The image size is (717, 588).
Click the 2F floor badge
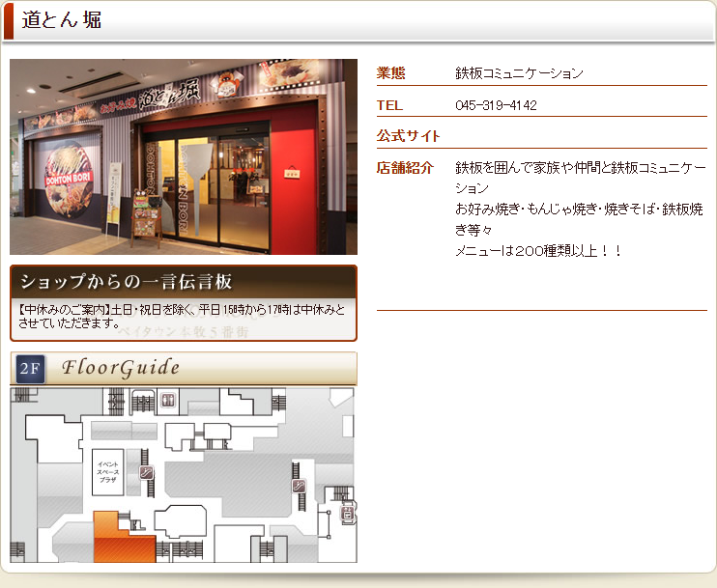click(31, 369)
